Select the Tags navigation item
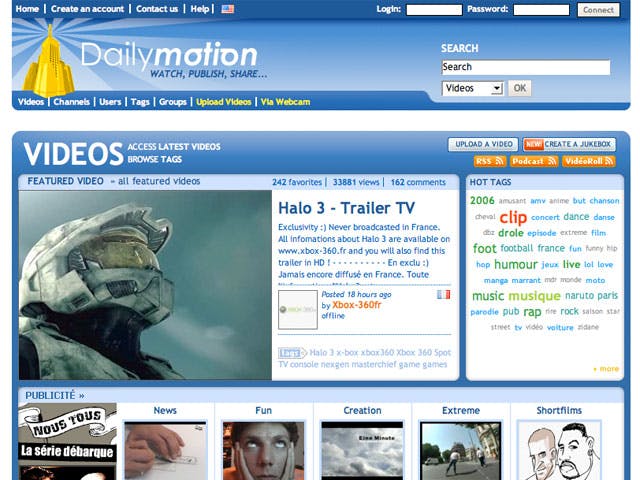 click(140, 102)
